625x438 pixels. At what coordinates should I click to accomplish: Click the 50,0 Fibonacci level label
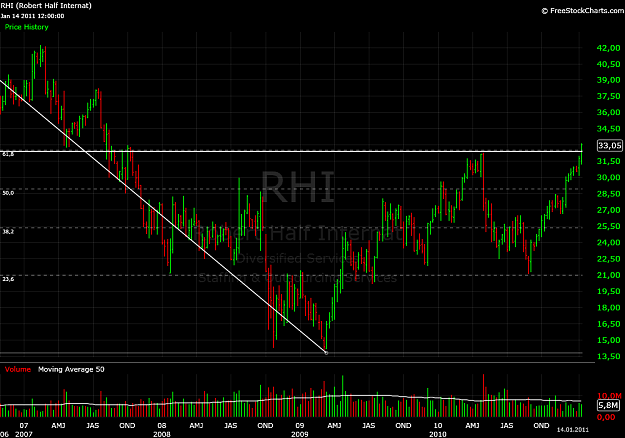pos(8,193)
